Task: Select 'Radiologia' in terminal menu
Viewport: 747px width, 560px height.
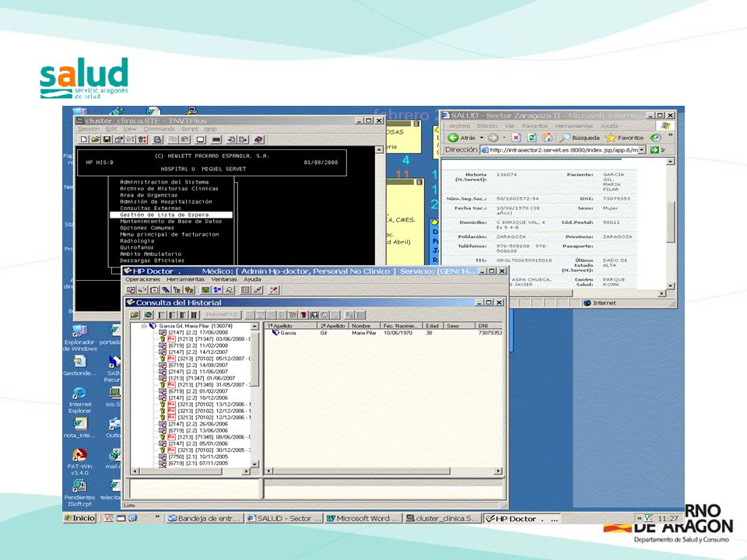Action: 137,241
